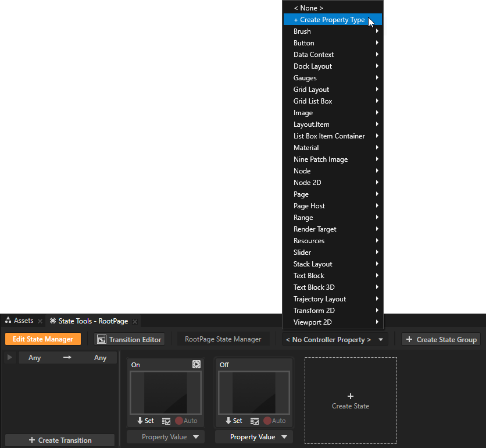Click the Create Transition button

pyautogui.click(x=60, y=440)
